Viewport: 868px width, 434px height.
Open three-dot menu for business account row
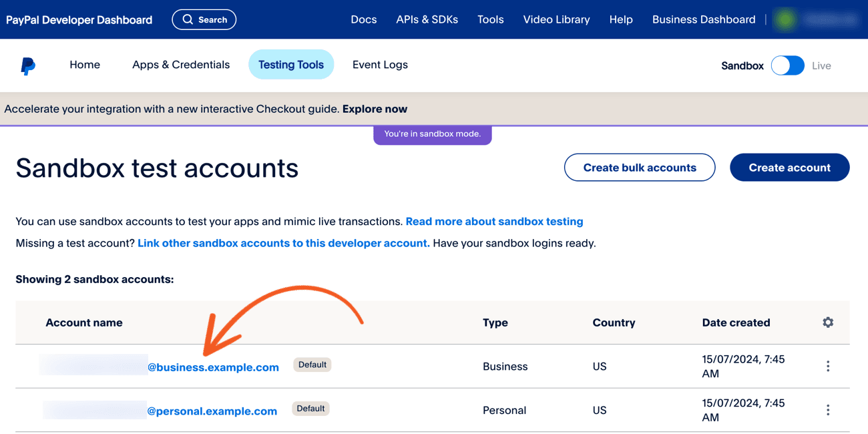pyautogui.click(x=828, y=367)
